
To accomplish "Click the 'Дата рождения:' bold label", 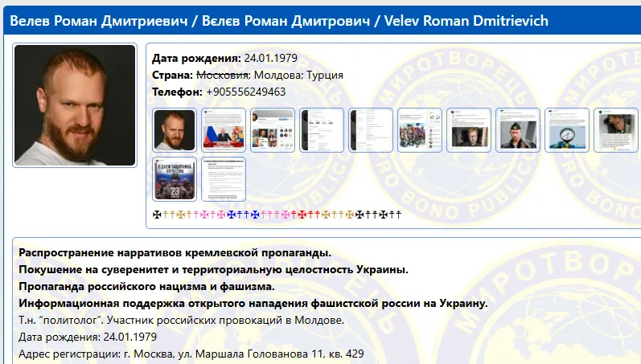I will (196, 58).
